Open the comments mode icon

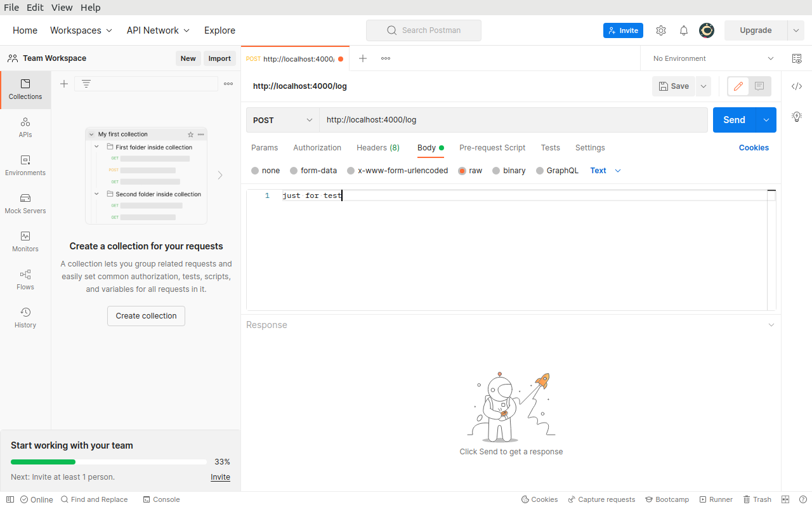pos(759,86)
